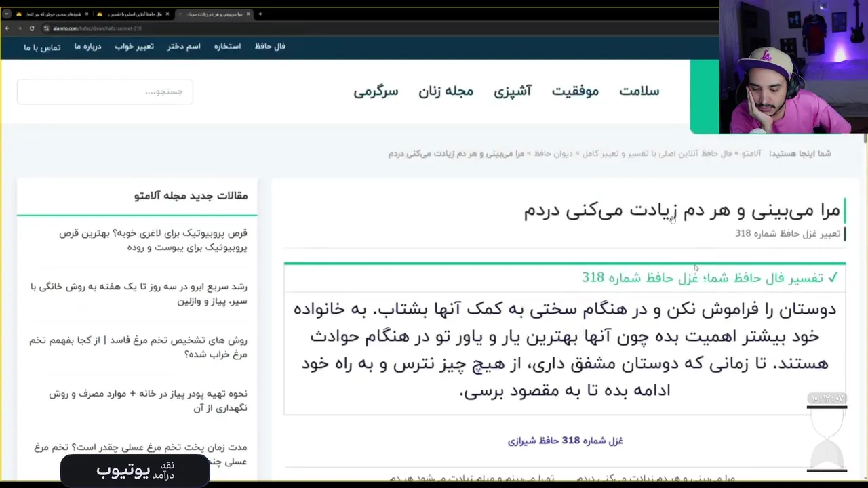
Task: Go to the 'آشپزی' category
Action: [512, 91]
